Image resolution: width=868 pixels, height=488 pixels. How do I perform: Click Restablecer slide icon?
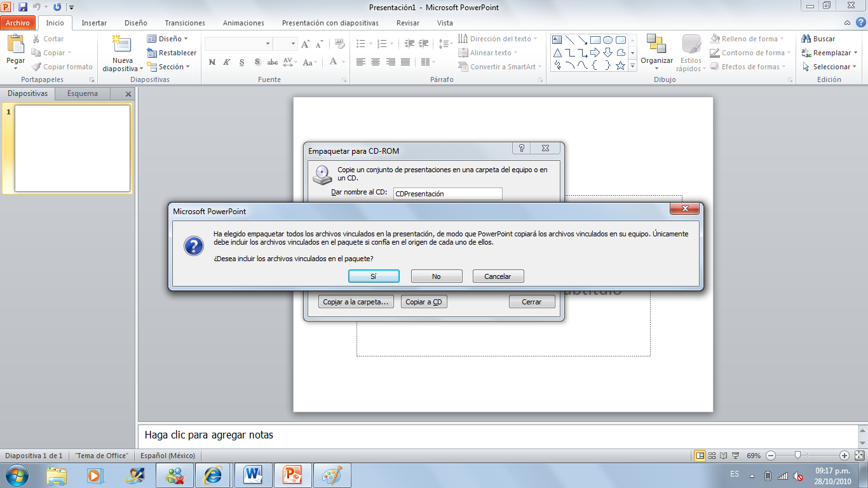(x=151, y=53)
